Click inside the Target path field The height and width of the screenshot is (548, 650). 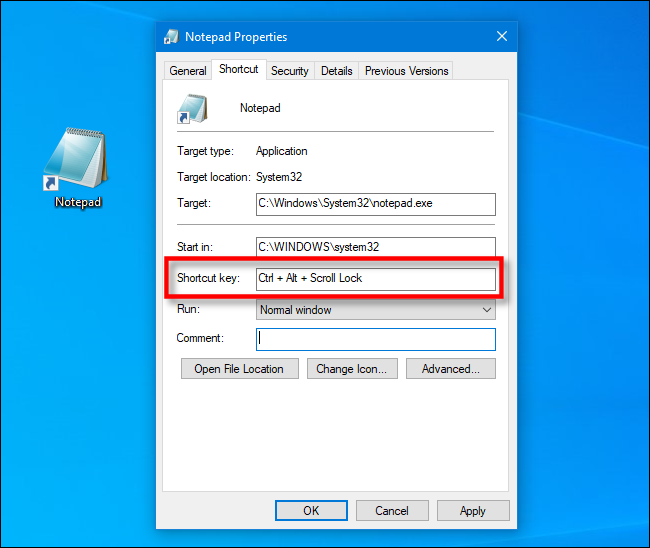(x=375, y=204)
